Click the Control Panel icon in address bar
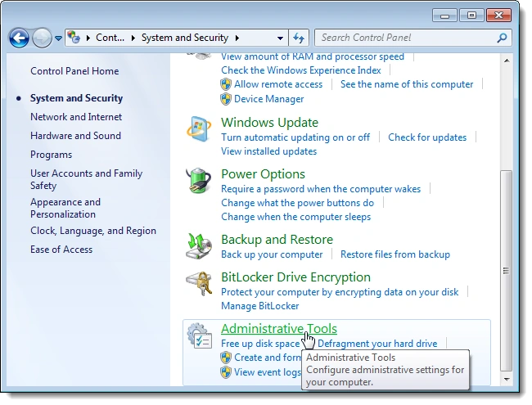Screen dimensions: 532x405 point(74,38)
